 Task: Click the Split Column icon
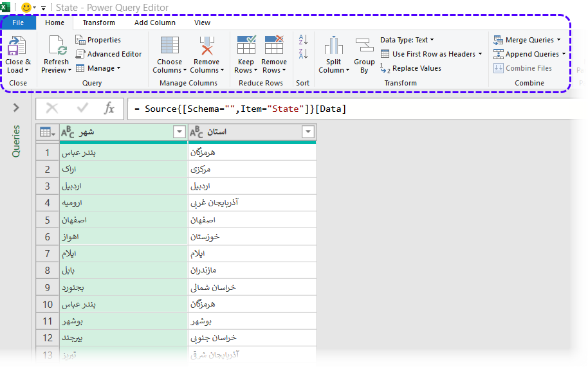point(333,46)
